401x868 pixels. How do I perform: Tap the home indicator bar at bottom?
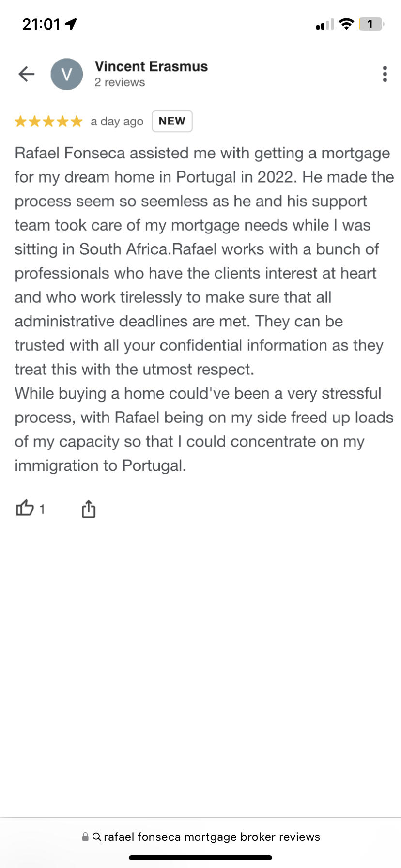pyautogui.click(x=200, y=858)
